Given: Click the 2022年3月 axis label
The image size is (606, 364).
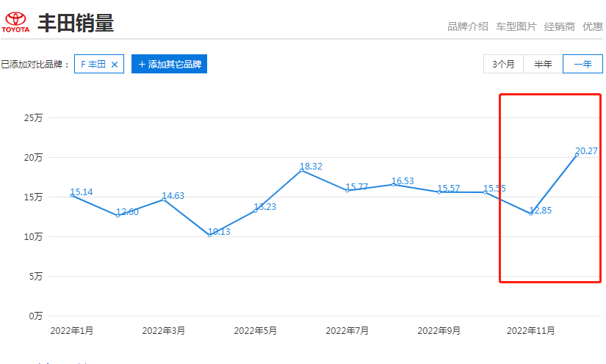Looking at the screenshot, I should 164,331.
